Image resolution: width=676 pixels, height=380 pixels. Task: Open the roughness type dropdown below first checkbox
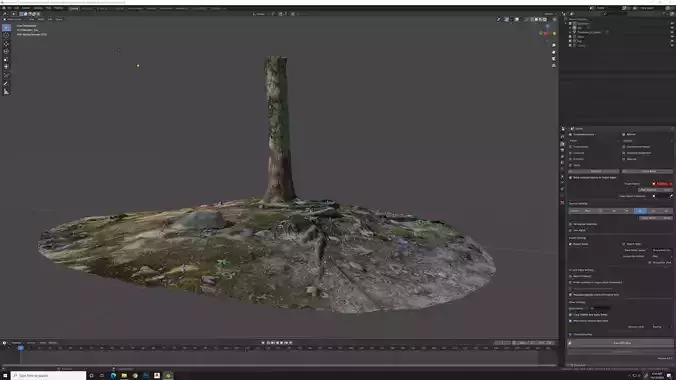click(593, 141)
